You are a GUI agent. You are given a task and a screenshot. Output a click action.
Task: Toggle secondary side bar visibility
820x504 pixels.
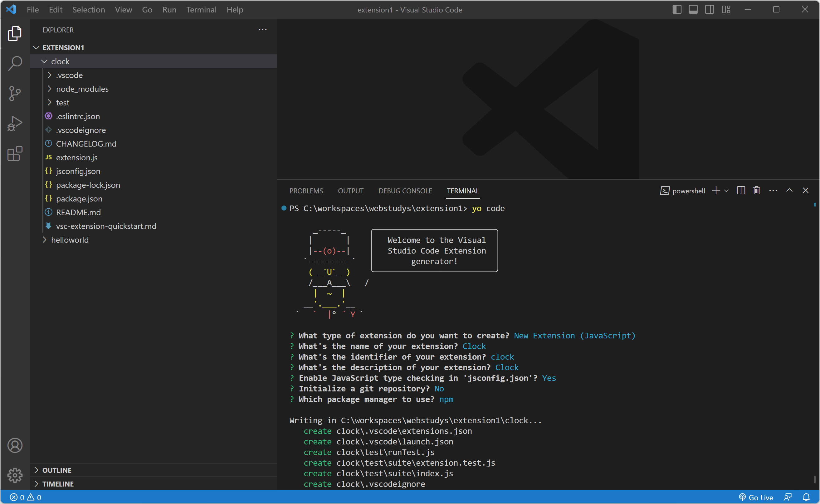tap(709, 10)
